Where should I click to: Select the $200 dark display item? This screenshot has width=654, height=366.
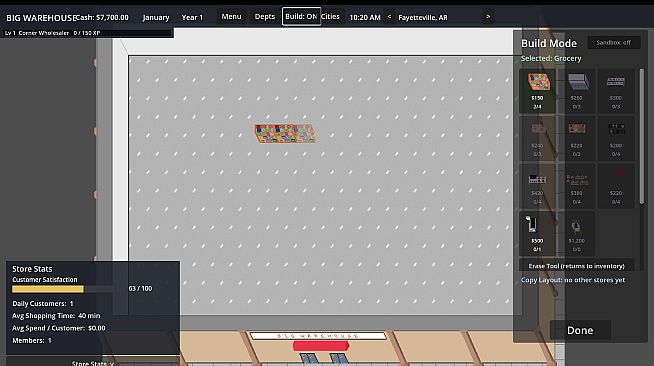pyautogui.click(x=616, y=138)
